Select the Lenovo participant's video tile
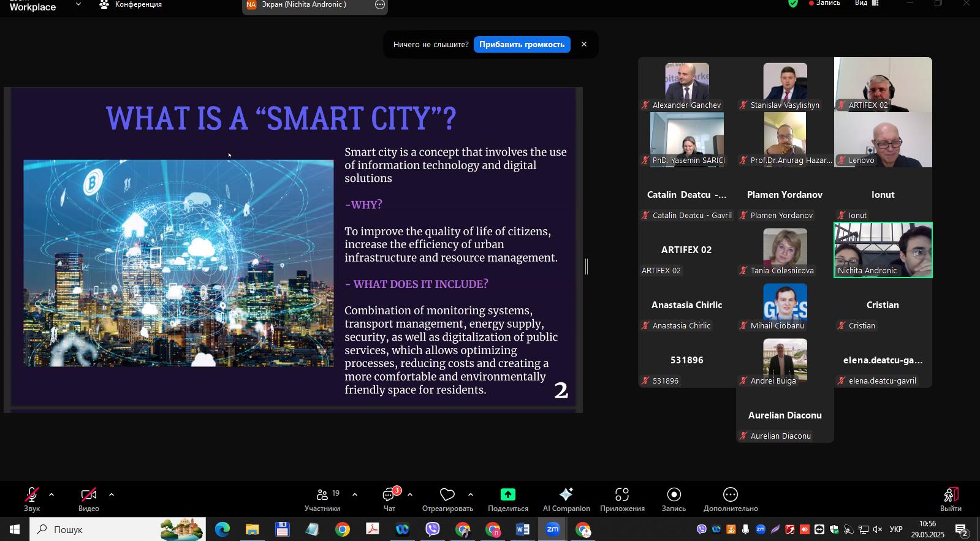Image resolution: width=980 pixels, height=541 pixels. (883, 140)
